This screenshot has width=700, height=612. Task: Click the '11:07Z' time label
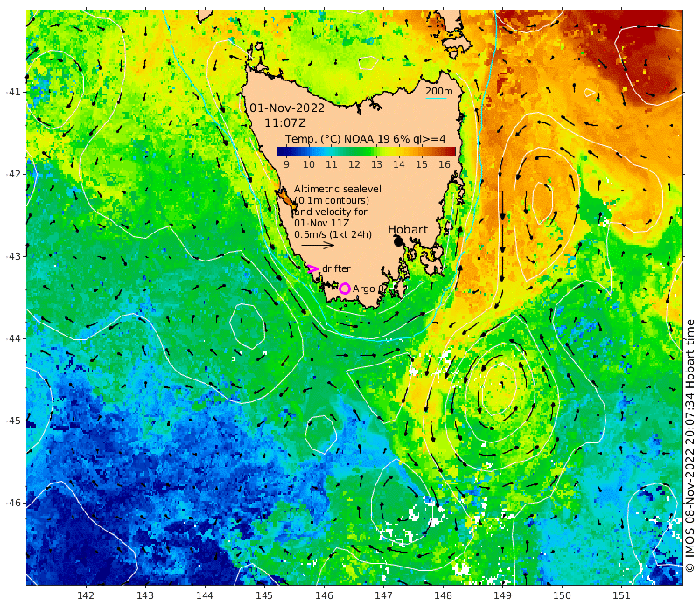click(285, 123)
